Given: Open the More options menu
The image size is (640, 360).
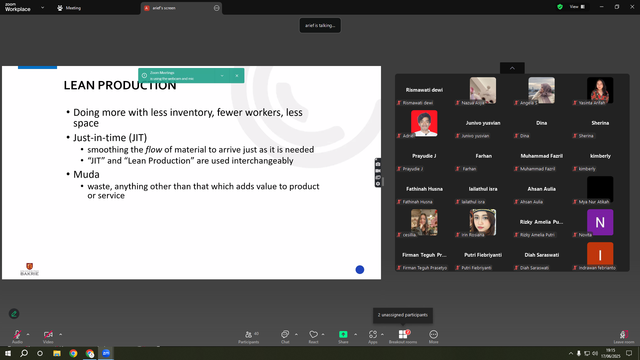Looking at the screenshot, I should (433, 336).
